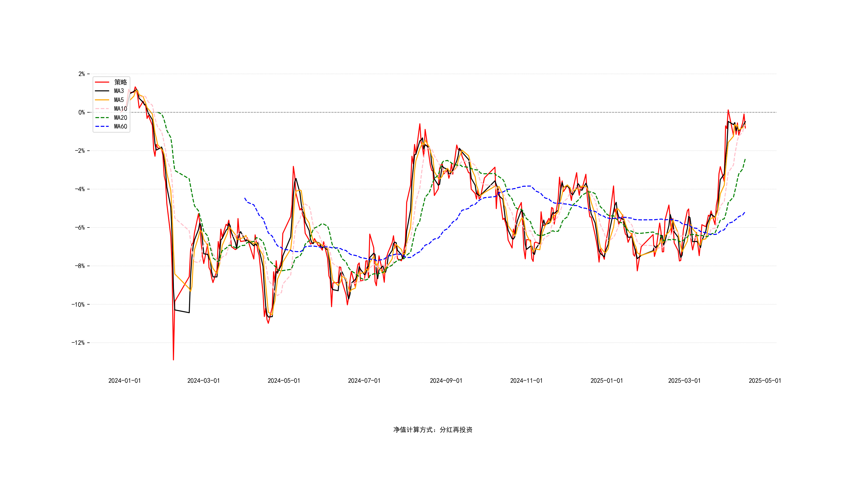This screenshot has height=504, width=853.
Task: Click the 2% y-axis tick label
Action: (82, 74)
